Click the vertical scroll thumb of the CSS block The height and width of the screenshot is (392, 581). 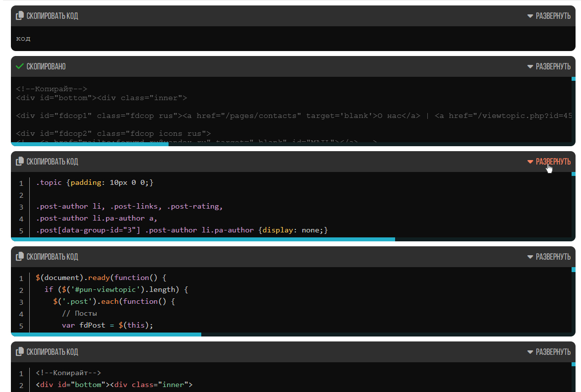tap(574, 174)
